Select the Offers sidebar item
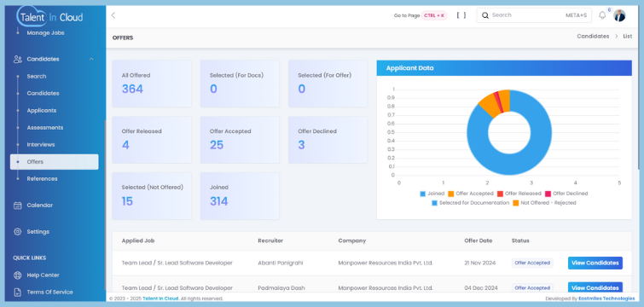 tap(55, 162)
